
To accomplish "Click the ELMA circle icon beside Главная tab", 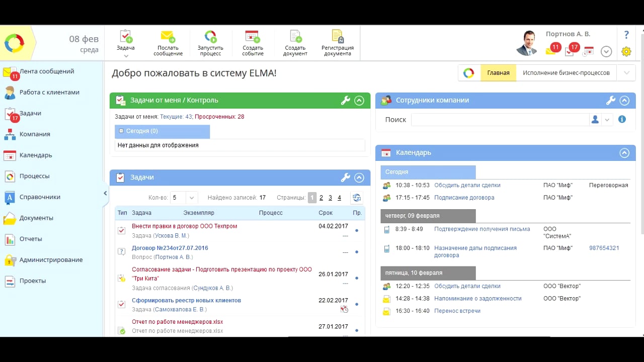I will [x=469, y=73].
